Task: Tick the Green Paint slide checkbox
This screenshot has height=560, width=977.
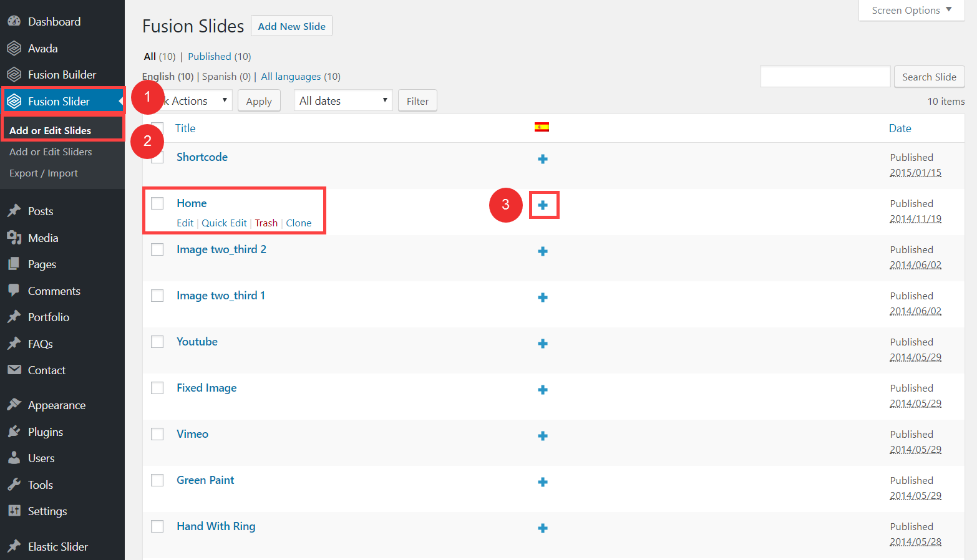Action: [157, 480]
